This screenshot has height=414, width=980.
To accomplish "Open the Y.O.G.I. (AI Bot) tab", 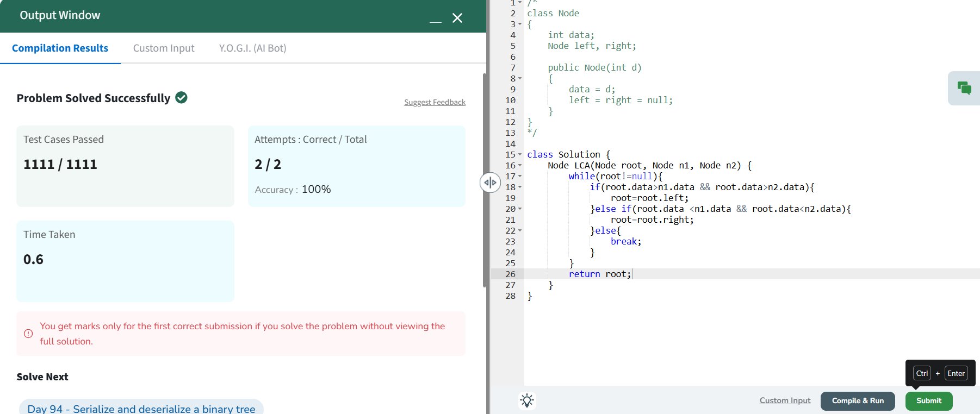I will (252, 48).
